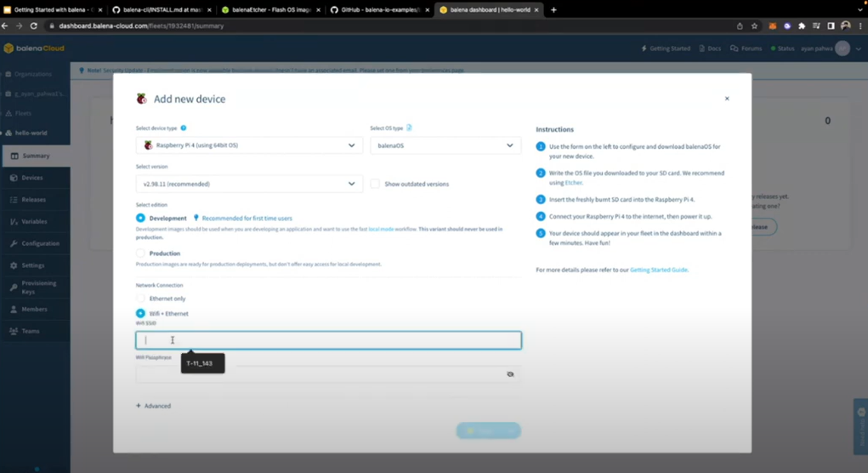The image size is (868, 473).
Task: Open Settings in the sidebar
Action: coord(35,265)
